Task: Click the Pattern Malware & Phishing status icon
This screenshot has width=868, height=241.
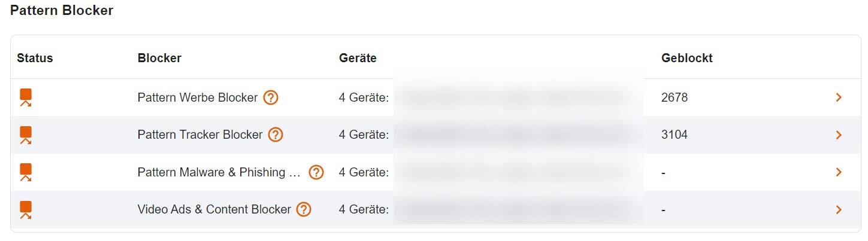Action: pyautogui.click(x=25, y=172)
